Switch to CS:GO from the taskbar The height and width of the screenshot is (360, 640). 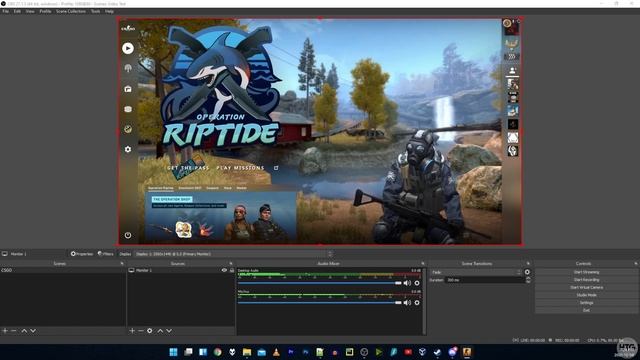(467, 352)
